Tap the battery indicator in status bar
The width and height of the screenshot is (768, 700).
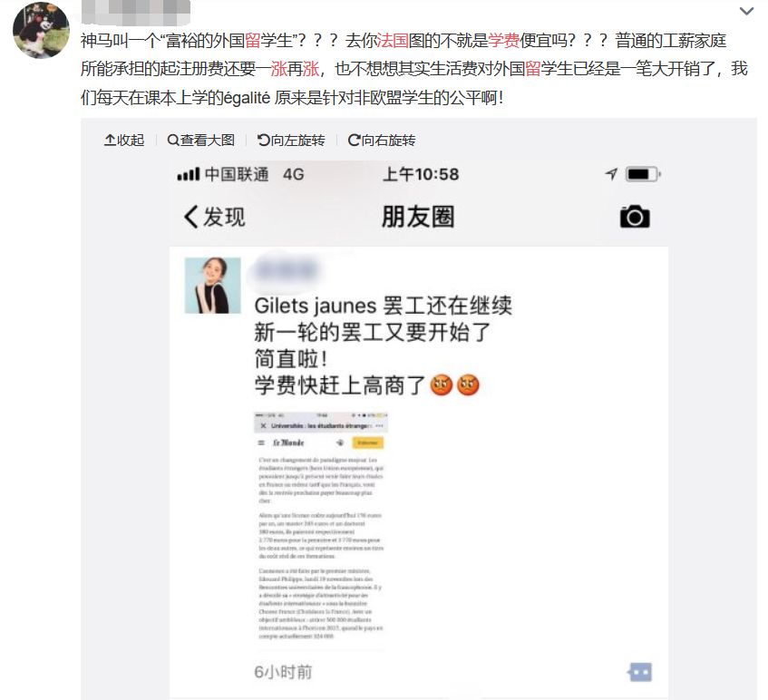click(x=643, y=174)
